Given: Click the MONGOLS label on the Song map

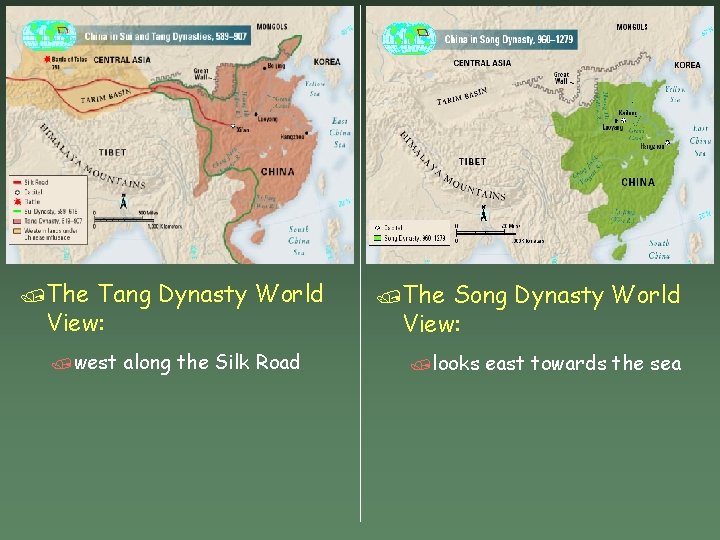Looking at the screenshot, I should tap(632, 27).
